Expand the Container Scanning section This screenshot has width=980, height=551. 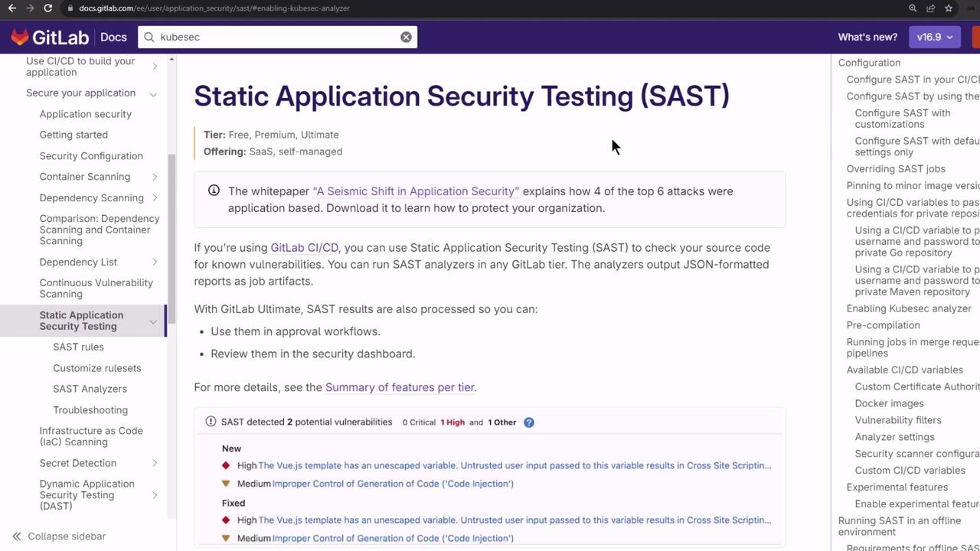[x=155, y=177]
